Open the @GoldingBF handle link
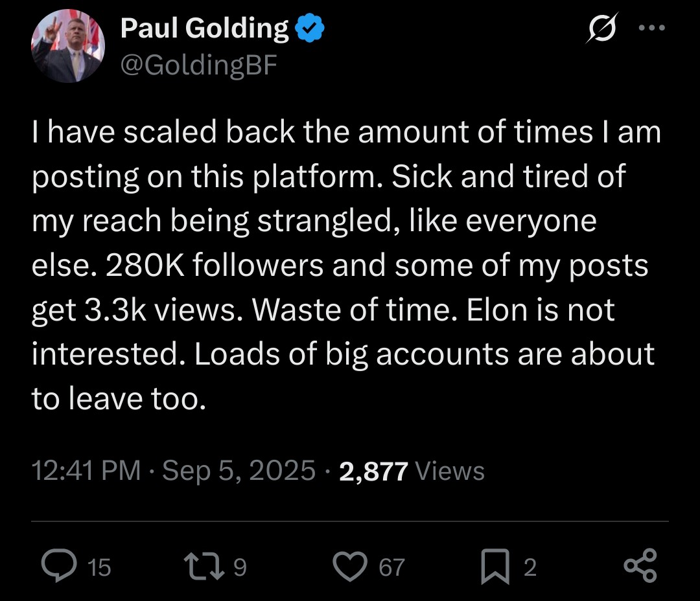This screenshot has height=601, width=700. point(198,65)
